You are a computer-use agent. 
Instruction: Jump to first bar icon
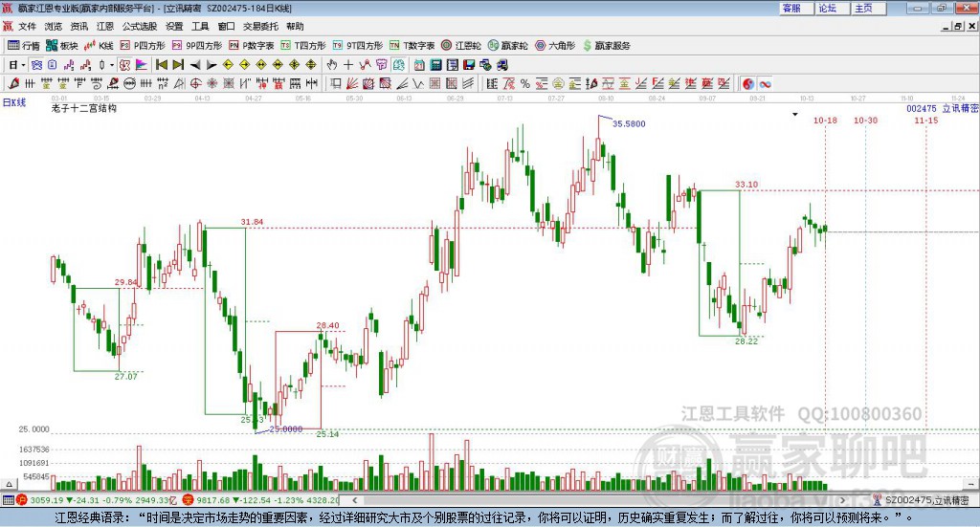pyautogui.click(x=161, y=65)
